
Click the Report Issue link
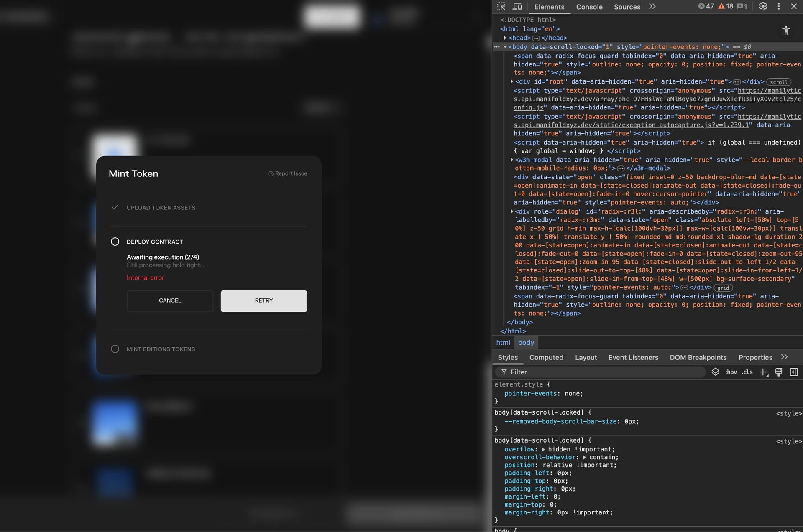point(288,173)
